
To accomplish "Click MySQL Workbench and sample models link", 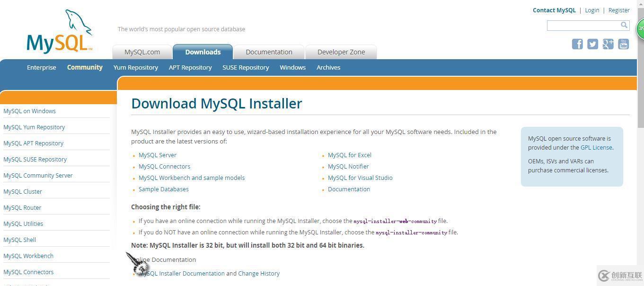I will tap(192, 178).
